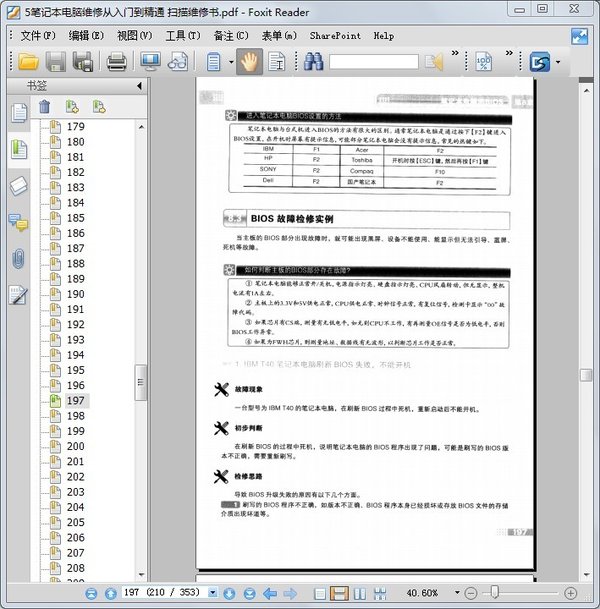
Task: Click the binoculars search icon
Action: (x=313, y=63)
